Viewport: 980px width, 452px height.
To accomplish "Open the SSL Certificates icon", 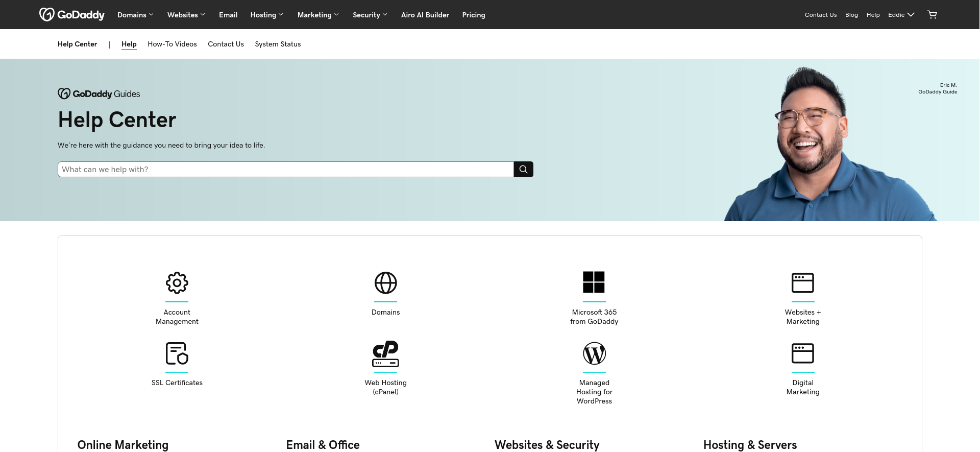I will click(177, 353).
